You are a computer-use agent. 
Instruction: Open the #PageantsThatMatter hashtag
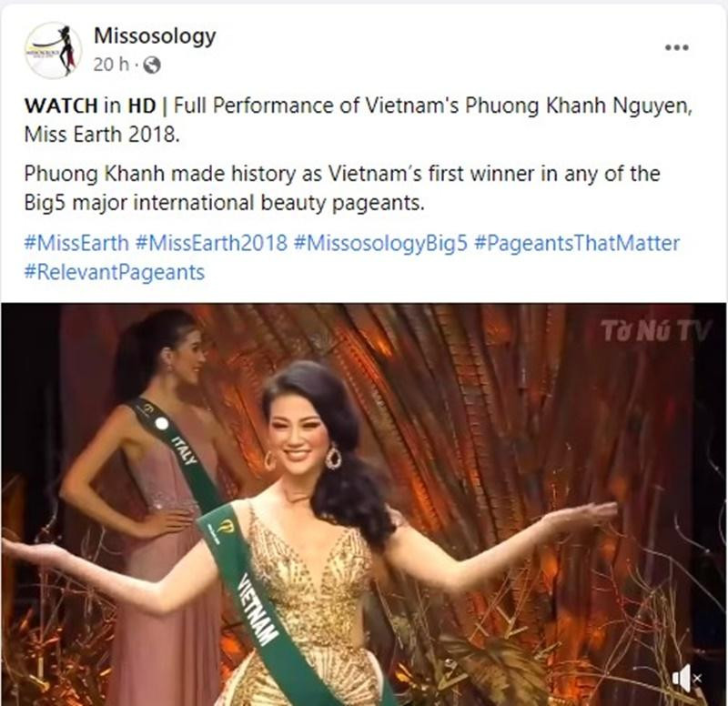pyautogui.click(x=577, y=243)
